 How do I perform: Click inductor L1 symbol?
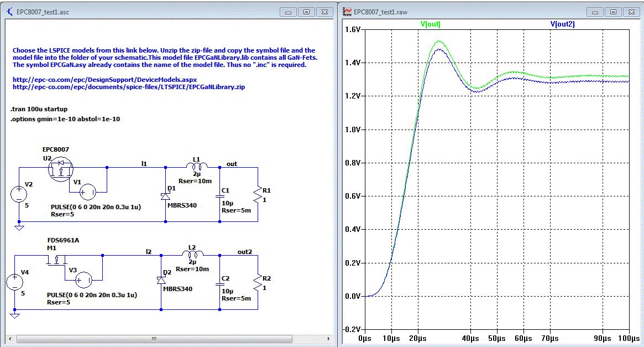pos(197,166)
